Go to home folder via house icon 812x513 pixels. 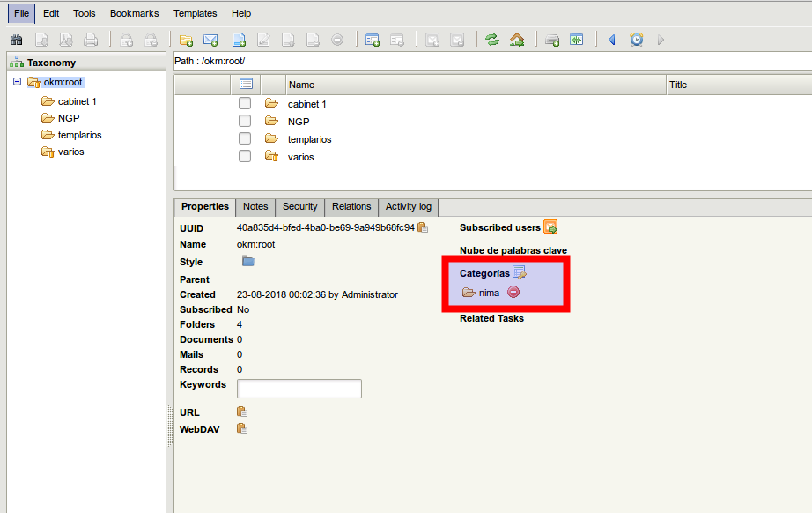pos(517,40)
